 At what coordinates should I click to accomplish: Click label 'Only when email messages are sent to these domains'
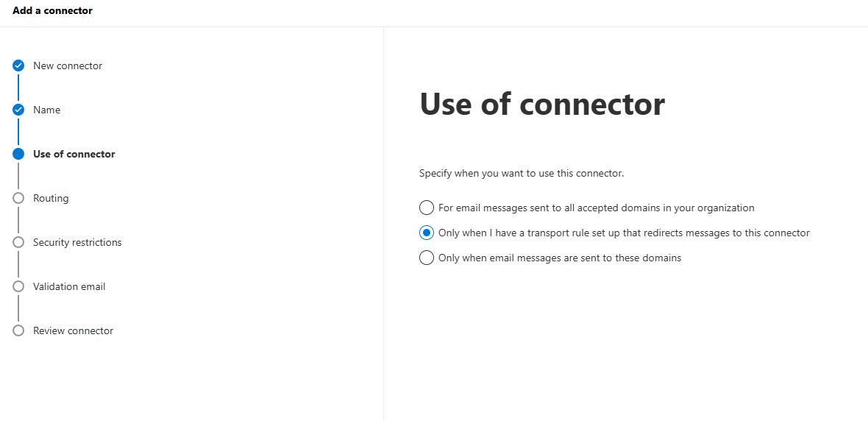pos(560,258)
